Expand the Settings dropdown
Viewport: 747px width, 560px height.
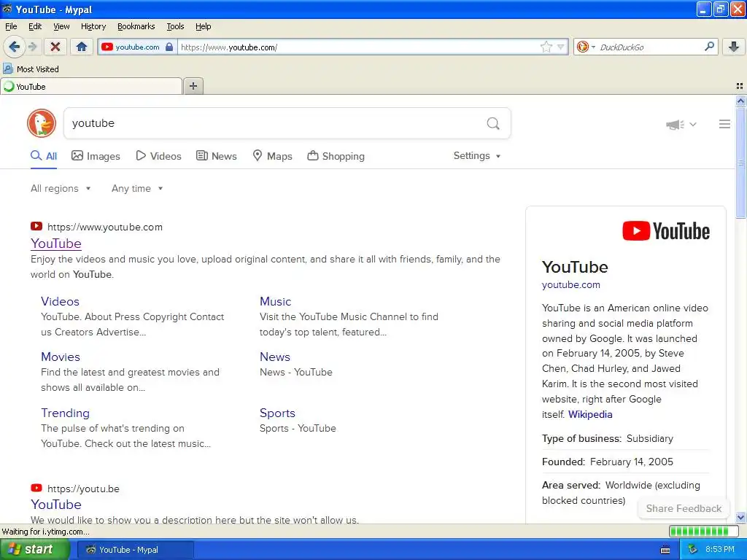coord(477,156)
